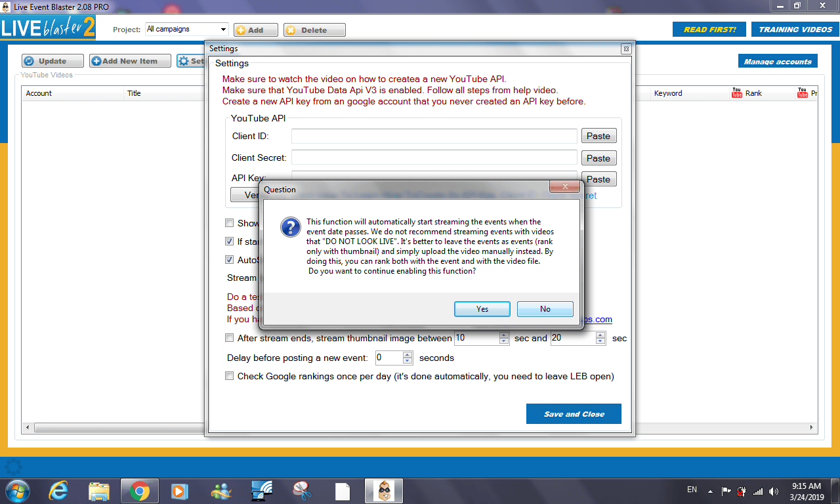Click the EN language indicator

point(692,490)
